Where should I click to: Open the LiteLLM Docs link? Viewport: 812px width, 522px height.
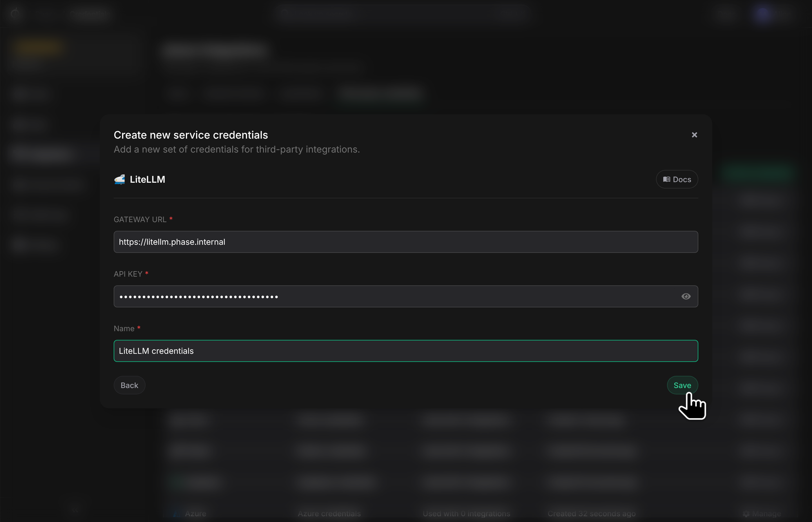coord(677,179)
